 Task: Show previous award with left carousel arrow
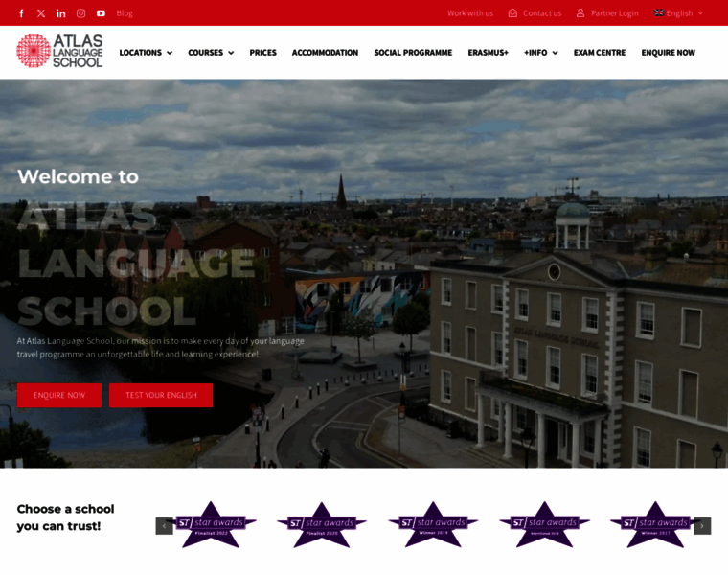tap(165, 526)
